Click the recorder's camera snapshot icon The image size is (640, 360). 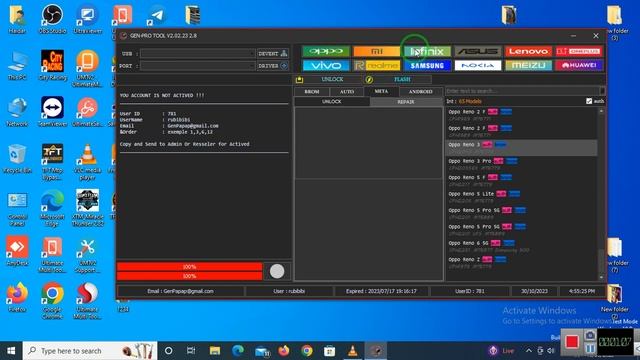click(590, 336)
